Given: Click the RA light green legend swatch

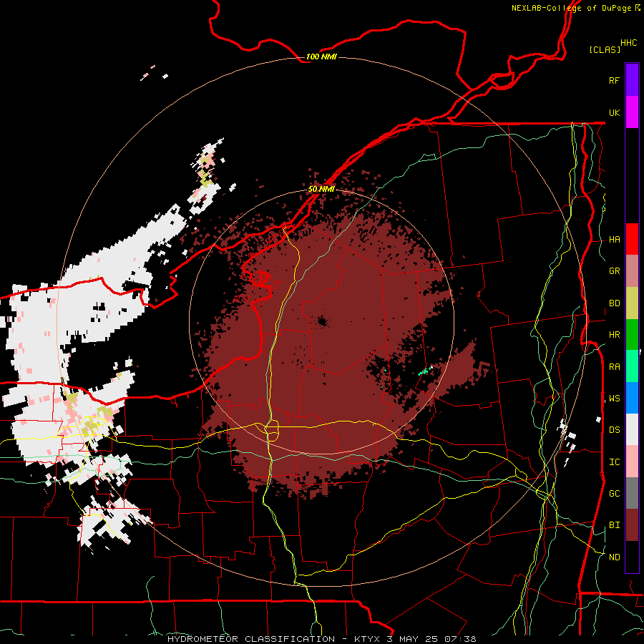Looking at the screenshot, I should (x=632, y=366).
